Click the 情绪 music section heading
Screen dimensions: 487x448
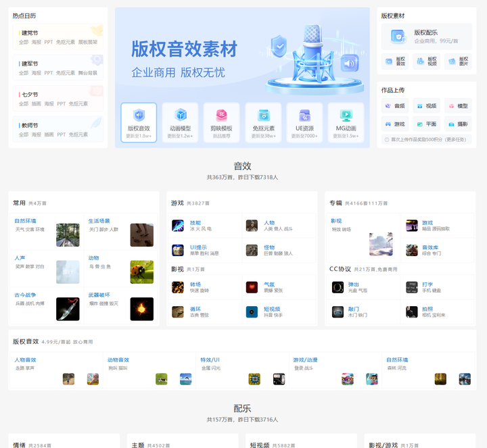coord(19,445)
